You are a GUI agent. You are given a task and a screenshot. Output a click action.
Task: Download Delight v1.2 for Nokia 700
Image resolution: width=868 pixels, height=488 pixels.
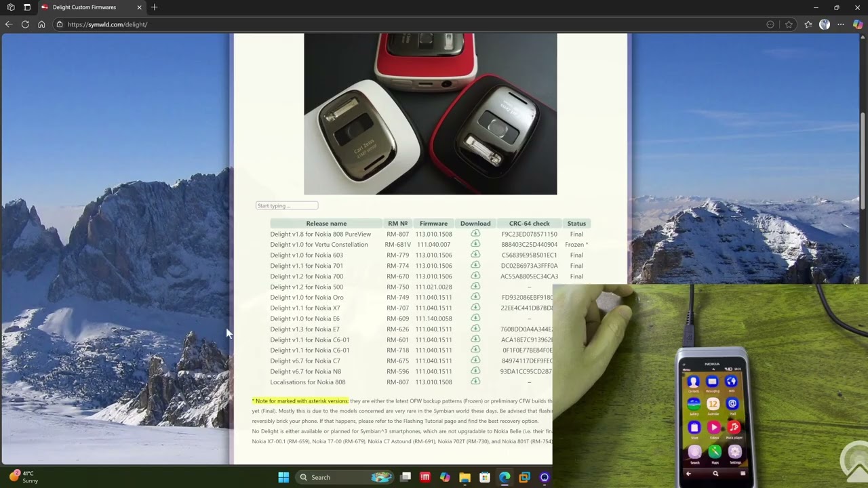click(475, 276)
